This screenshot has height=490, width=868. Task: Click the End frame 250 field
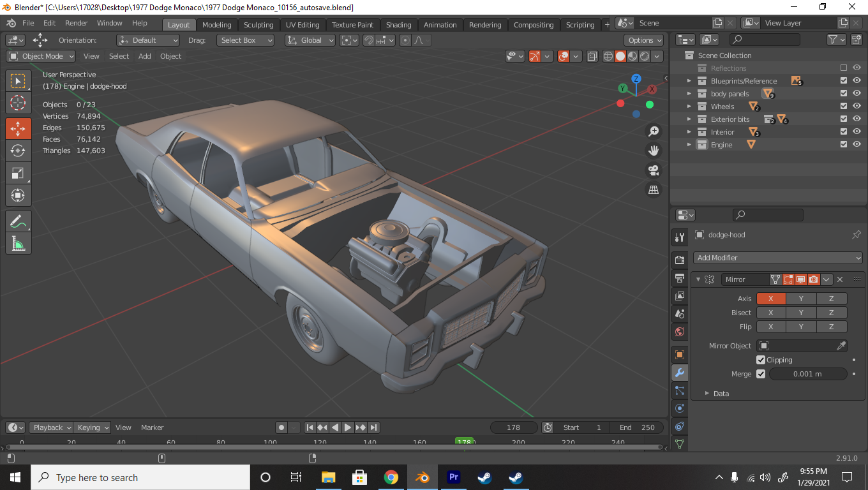pos(637,427)
